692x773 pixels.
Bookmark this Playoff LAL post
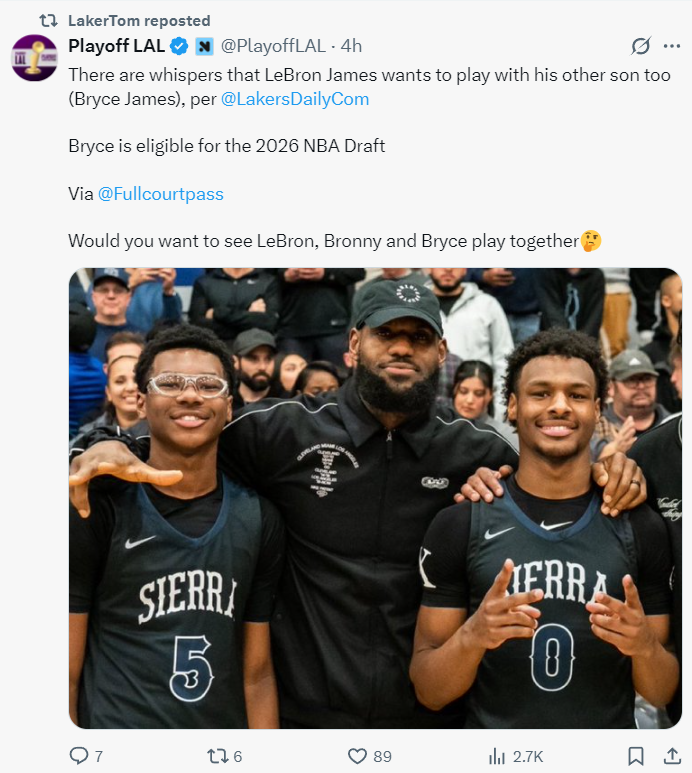click(x=635, y=756)
